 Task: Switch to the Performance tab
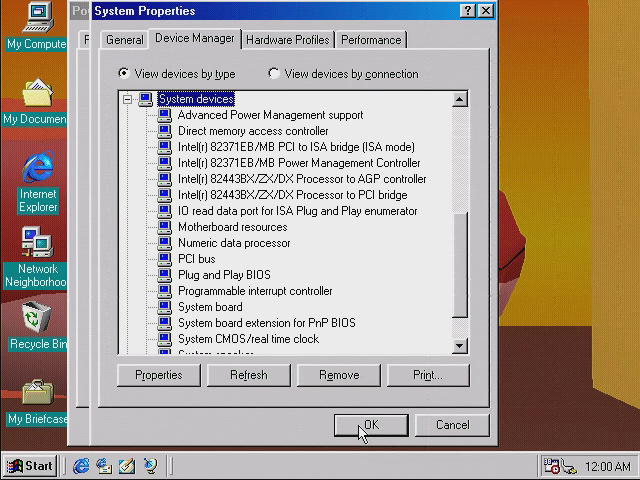[x=371, y=40]
